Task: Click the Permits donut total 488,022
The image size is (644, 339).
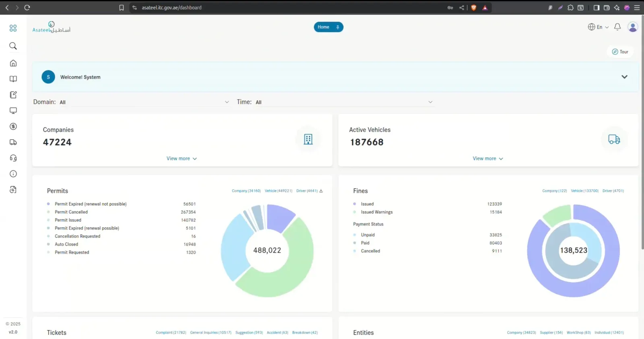Action: pos(267,250)
